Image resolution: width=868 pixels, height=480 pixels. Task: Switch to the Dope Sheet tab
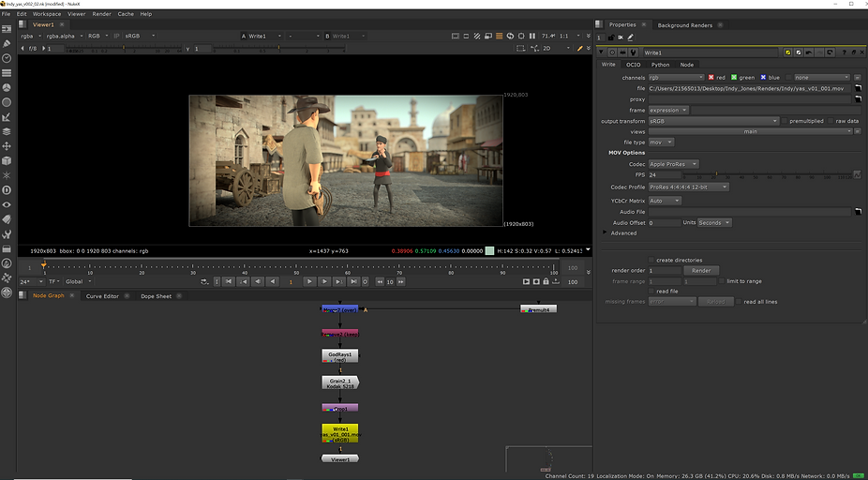point(157,296)
